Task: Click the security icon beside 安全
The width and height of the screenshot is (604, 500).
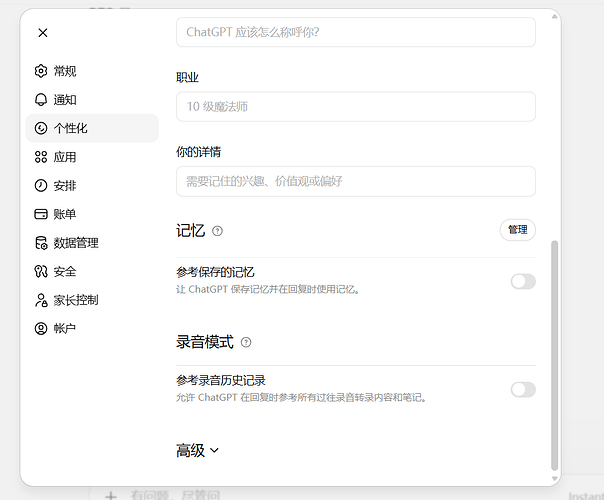Action: [41, 271]
